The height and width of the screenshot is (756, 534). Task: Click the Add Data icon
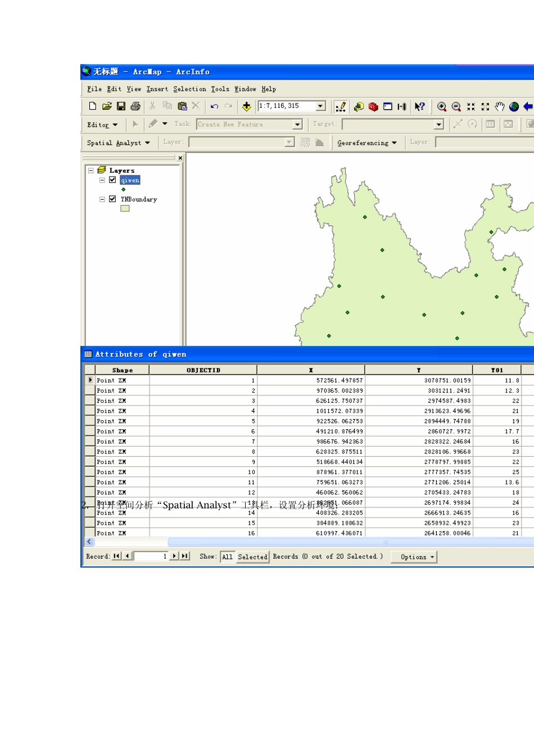pyautogui.click(x=246, y=106)
